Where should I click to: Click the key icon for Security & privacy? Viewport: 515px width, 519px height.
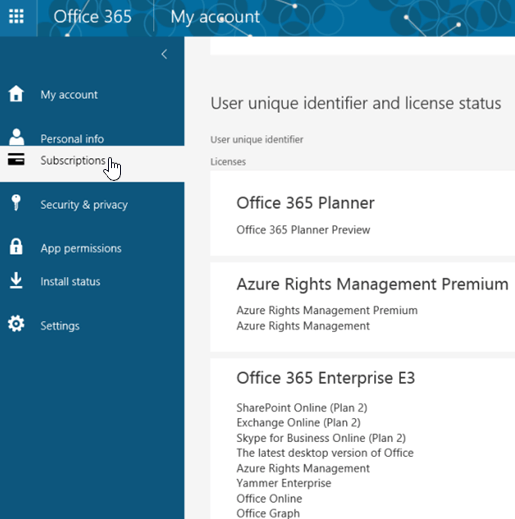pyautogui.click(x=16, y=203)
